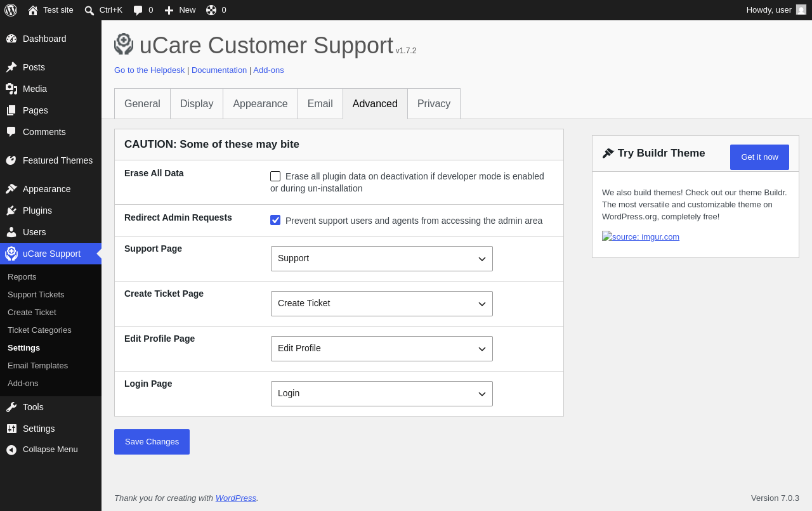Open uCare Settings submenu item
Image resolution: width=812 pixels, height=511 pixels.
pos(51,348)
